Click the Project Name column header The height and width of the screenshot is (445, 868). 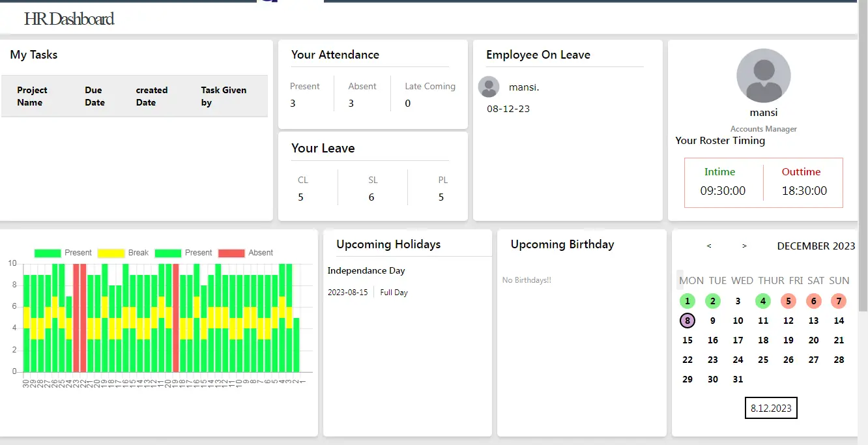pyautogui.click(x=32, y=96)
